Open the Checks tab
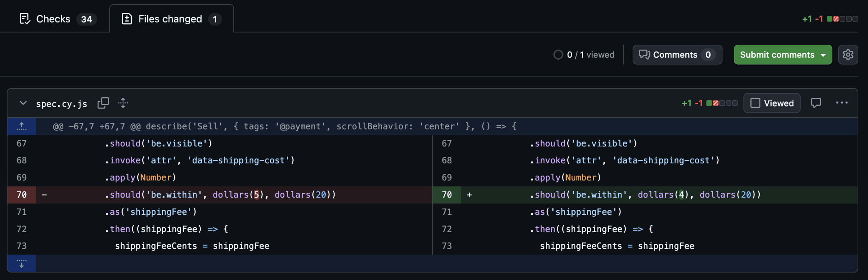The height and width of the screenshot is (280, 868). (58, 19)
